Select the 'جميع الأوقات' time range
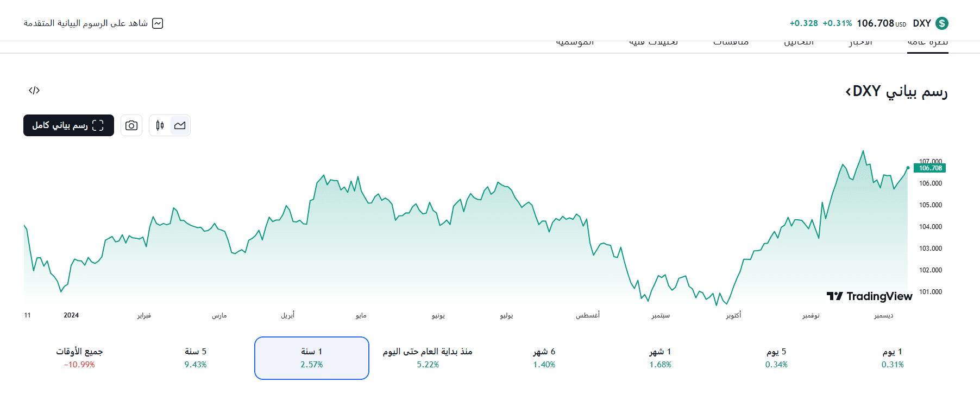980x420 pixels. pos(79,358)
